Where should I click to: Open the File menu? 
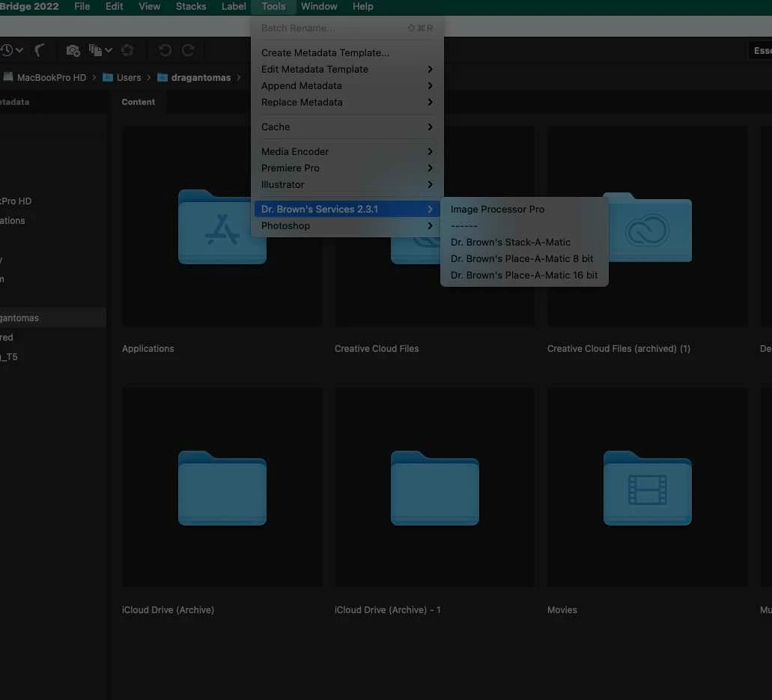coord(82,7)
